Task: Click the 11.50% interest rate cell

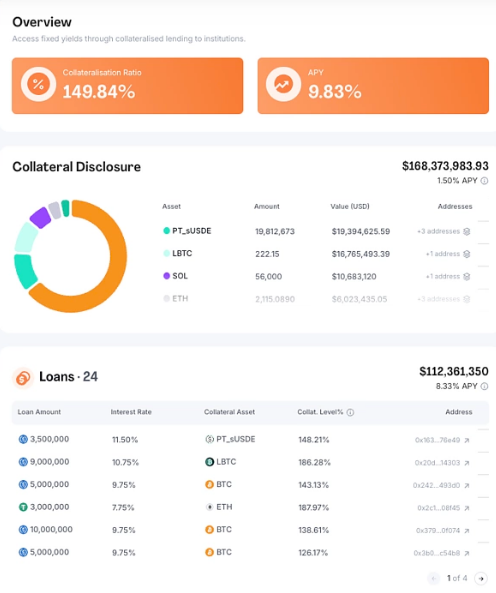Action: click(125, 440)
